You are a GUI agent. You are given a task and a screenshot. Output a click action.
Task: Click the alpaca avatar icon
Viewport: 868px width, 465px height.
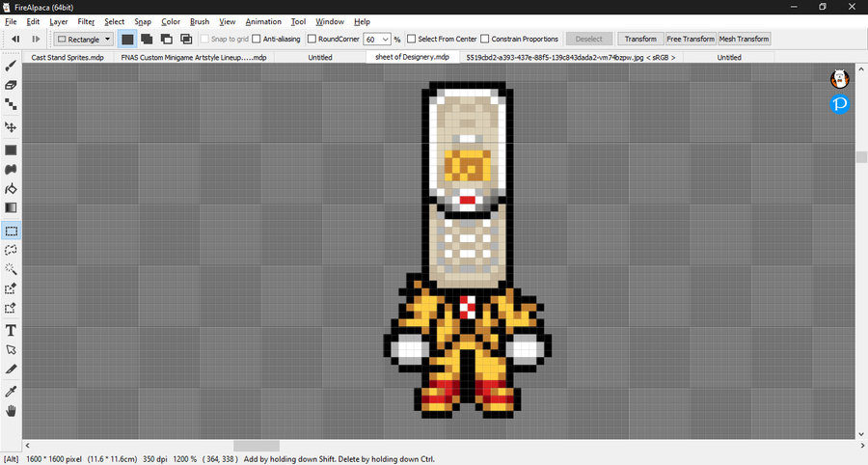coord(839,79)
